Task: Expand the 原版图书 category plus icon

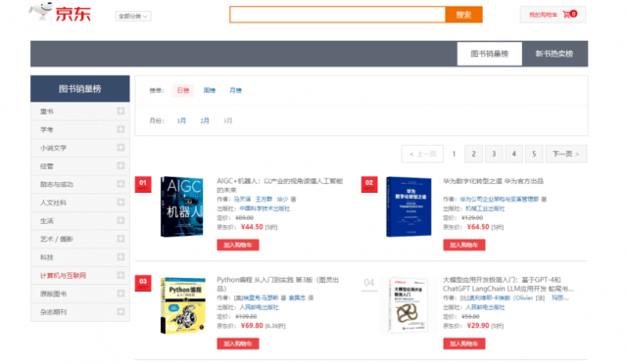Action: 121,294
